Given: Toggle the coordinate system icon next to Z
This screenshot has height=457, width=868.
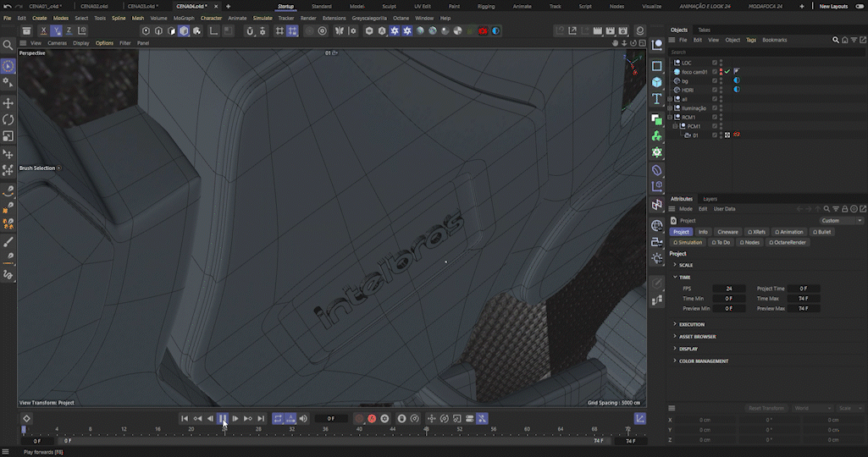Looking at the screenshot, I should tap(82, 31).
